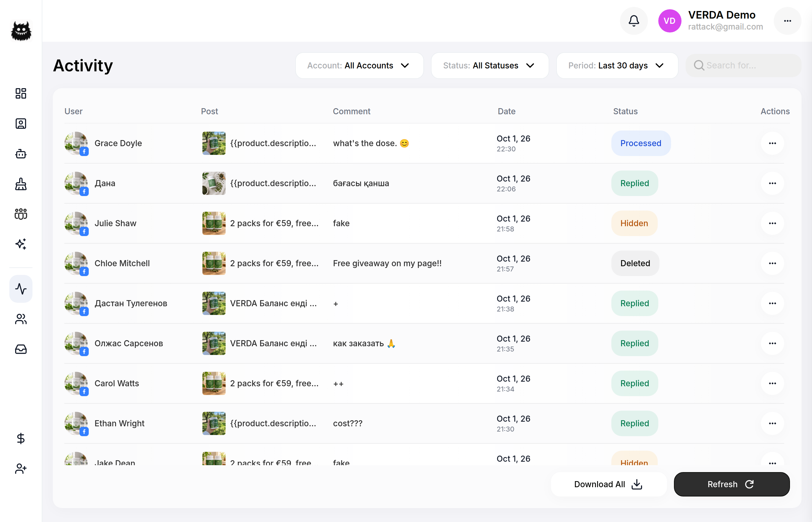Click the comment 'cost???'

[348, 423]
